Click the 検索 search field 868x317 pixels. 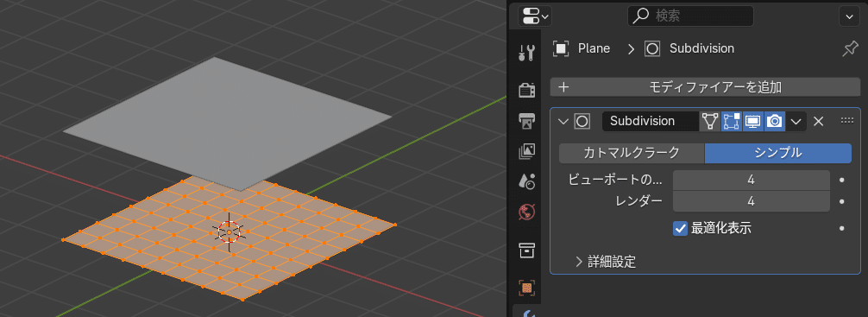[x=690, y=16]
